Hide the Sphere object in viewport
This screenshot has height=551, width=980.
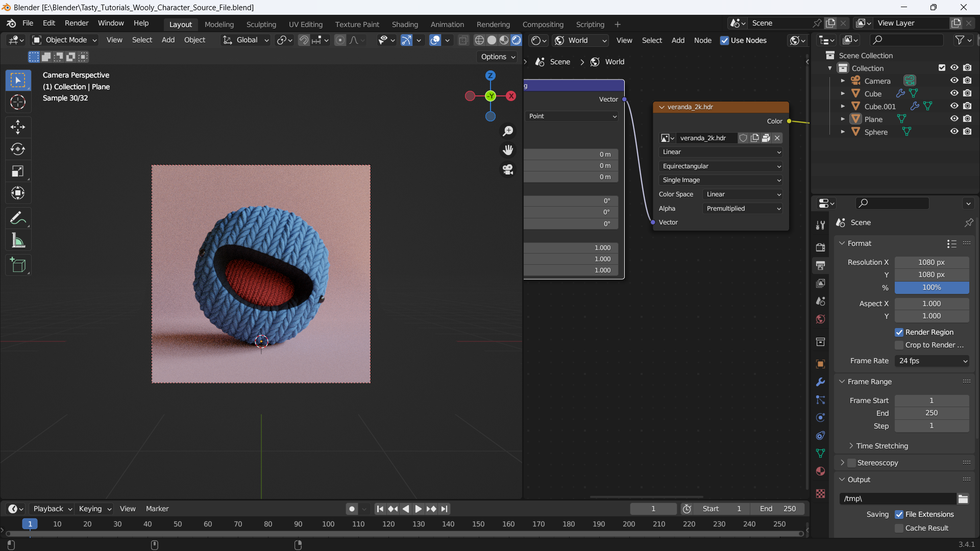click(x=954, y=132)
